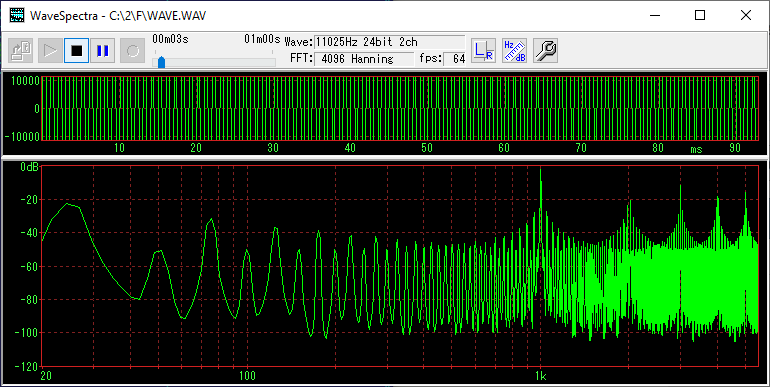Image resolution: width=770 pixels, height=387 pixels.
Task: Close the WaveSpectra window
Action: point(745,15)
